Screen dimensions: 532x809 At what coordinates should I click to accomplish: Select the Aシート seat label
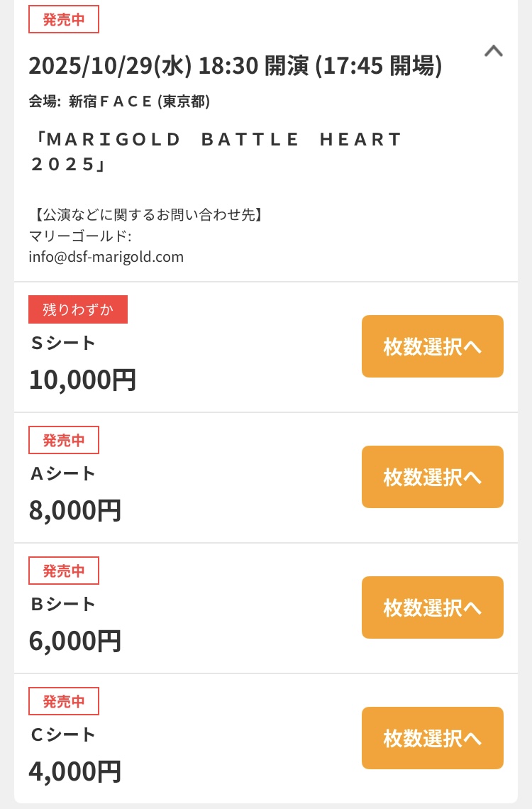(x=62, y=473)
